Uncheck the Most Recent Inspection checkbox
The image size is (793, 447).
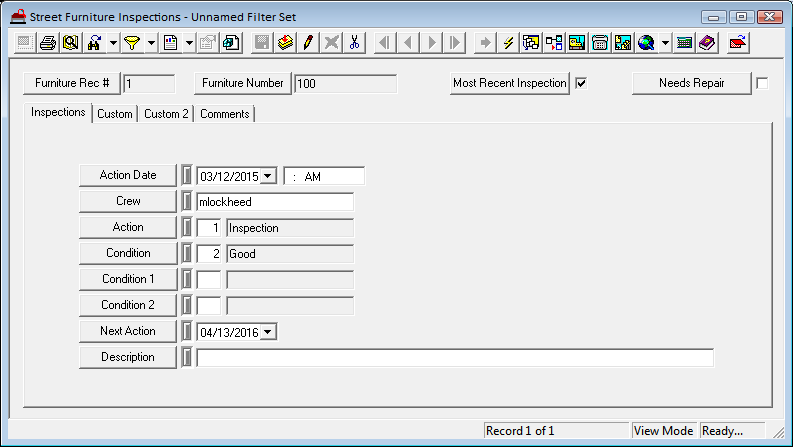point(581,83)
